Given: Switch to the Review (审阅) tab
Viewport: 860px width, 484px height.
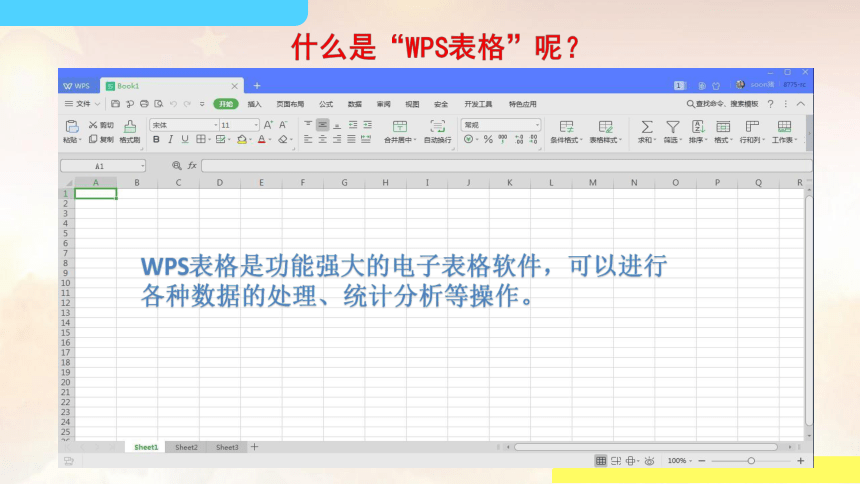Looking at the screenshot, I should [x=383, y=104].
